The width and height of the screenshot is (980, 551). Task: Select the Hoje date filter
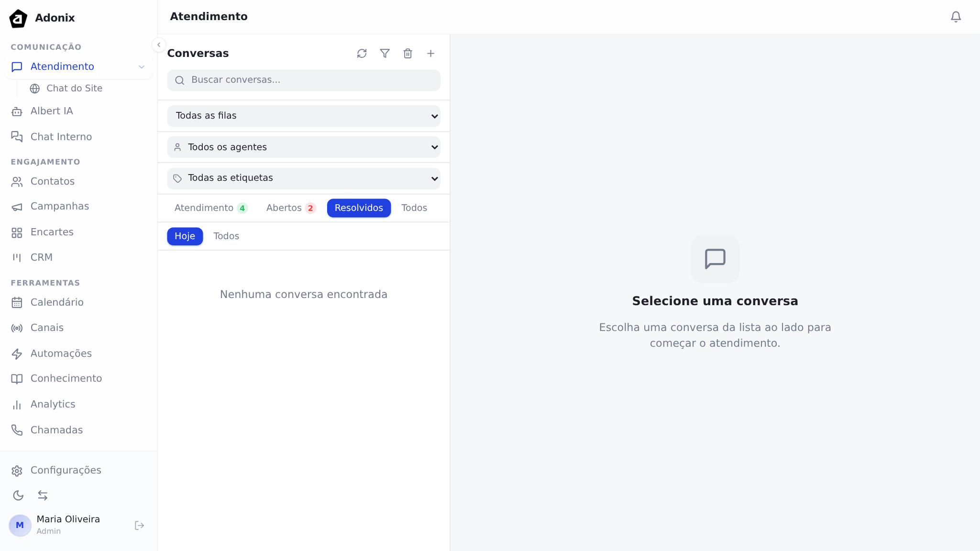185,236
